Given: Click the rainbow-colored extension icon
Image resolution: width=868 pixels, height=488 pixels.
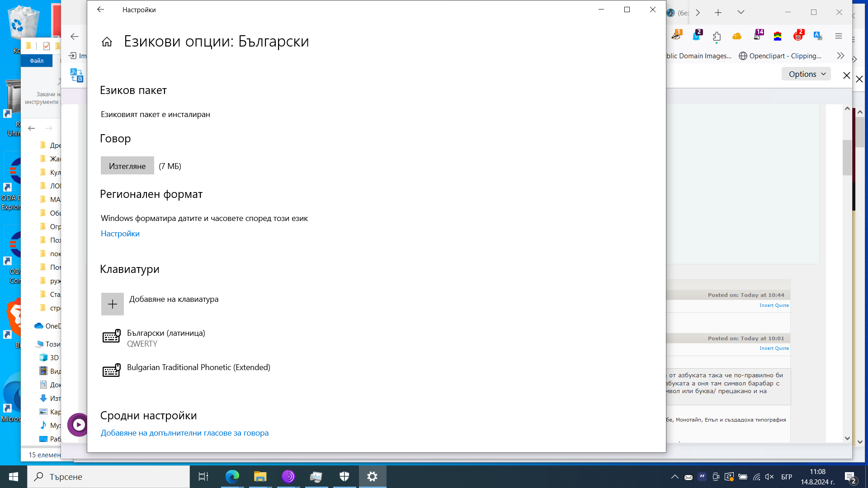Looking at the screenshot, I should (x=778, y=36).
